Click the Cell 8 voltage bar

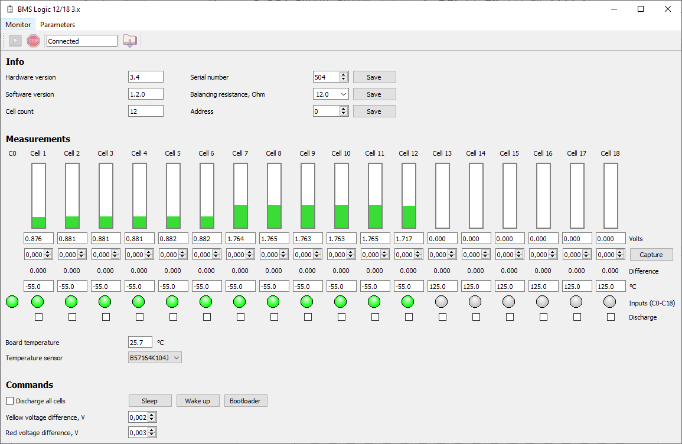(274, 196)
